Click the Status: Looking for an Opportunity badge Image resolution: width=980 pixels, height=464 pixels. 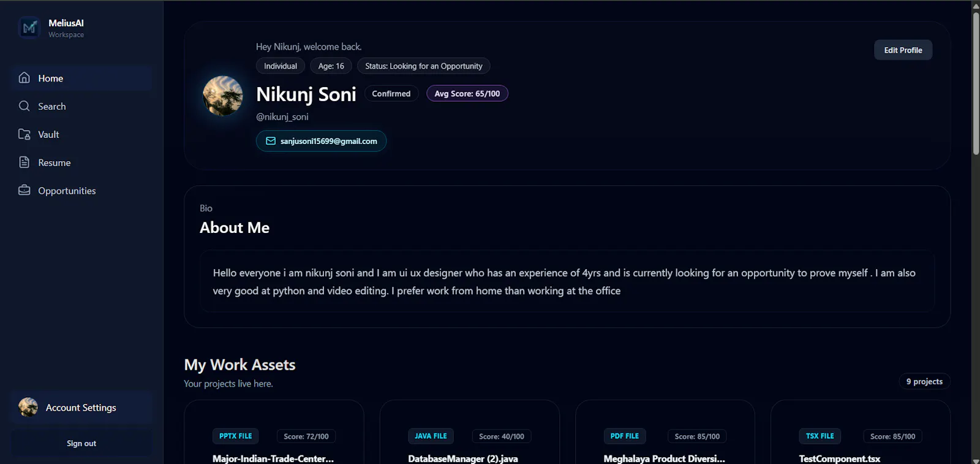[x=424, y=66]
